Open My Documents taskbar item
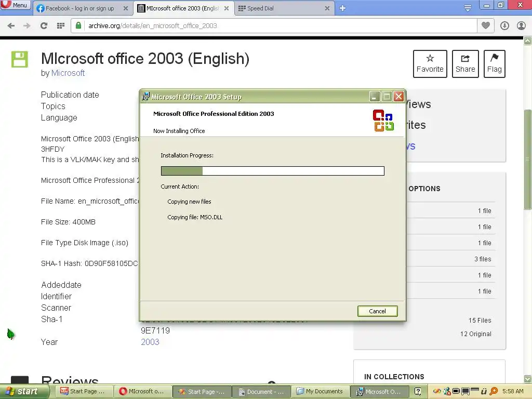Image resolution: width=532 pixels, height=399 pixels. (320, 392)
